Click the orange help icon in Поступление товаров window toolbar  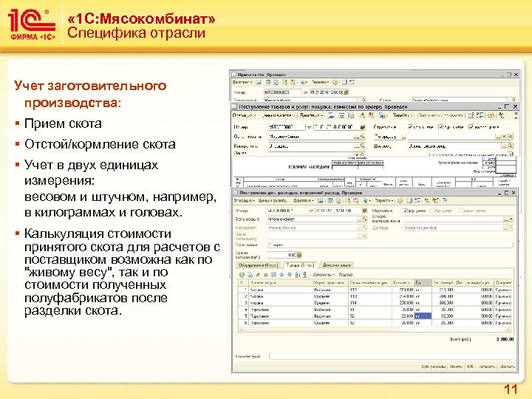[491, 116]
